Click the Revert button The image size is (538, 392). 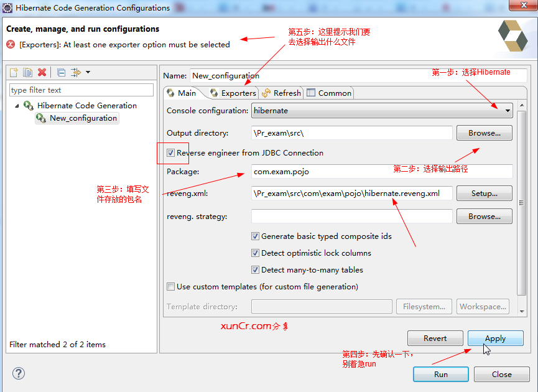pos(435,338)
